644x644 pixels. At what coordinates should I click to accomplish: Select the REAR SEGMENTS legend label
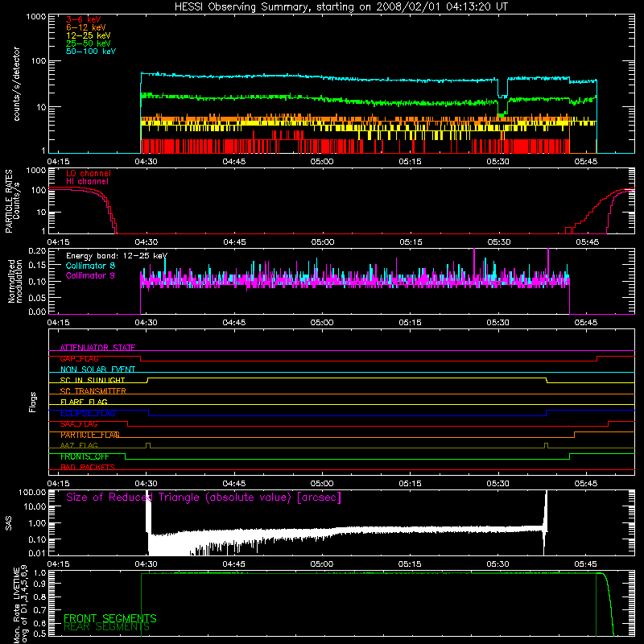coord(106,627)
